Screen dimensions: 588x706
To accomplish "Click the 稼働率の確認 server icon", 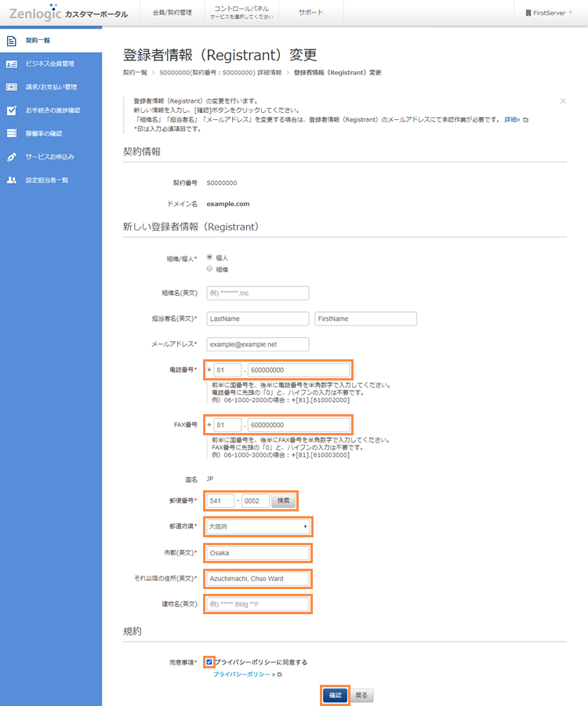I will [11, 133].
